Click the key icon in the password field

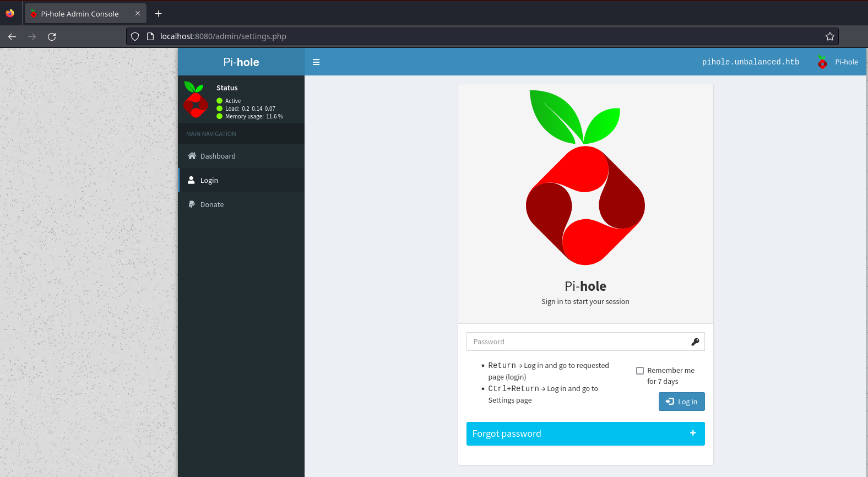pyautogui.click(x=695, y=342)
